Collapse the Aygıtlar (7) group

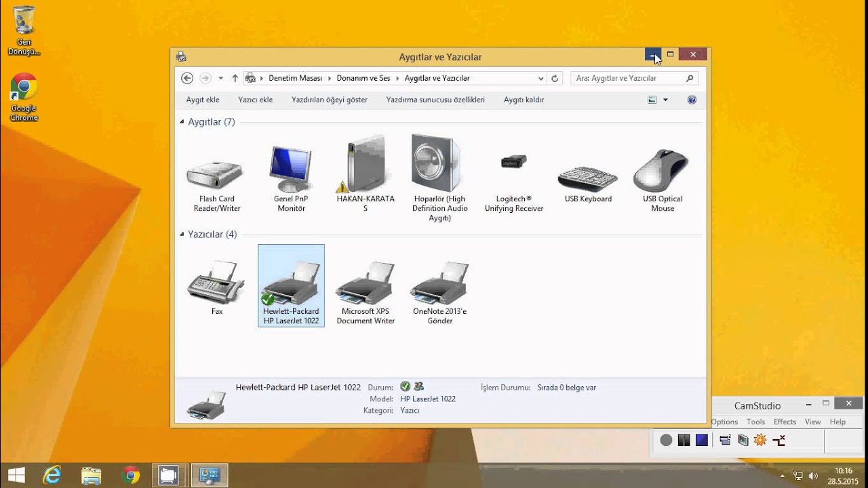182,122
